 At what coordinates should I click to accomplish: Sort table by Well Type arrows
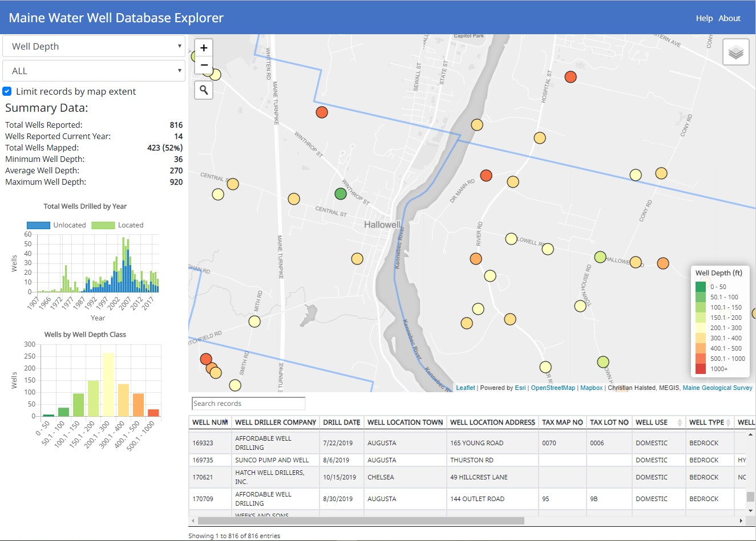click(728, 422)
